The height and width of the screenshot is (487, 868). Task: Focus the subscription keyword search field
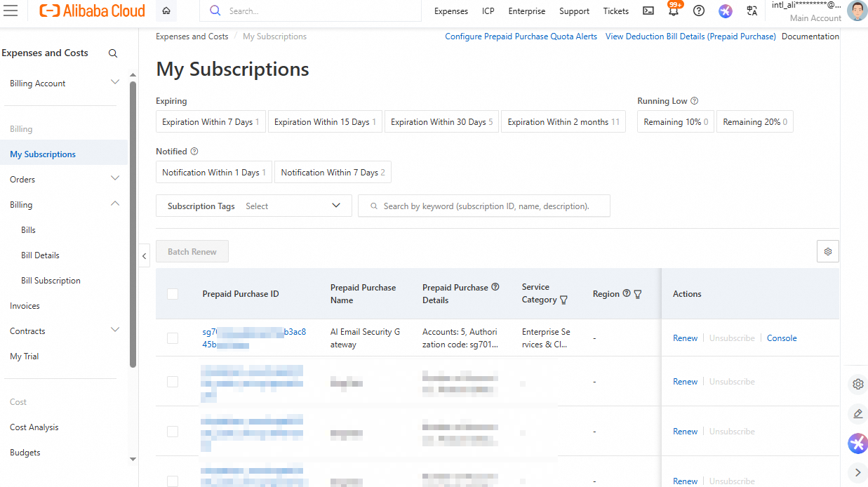[484, 206]
